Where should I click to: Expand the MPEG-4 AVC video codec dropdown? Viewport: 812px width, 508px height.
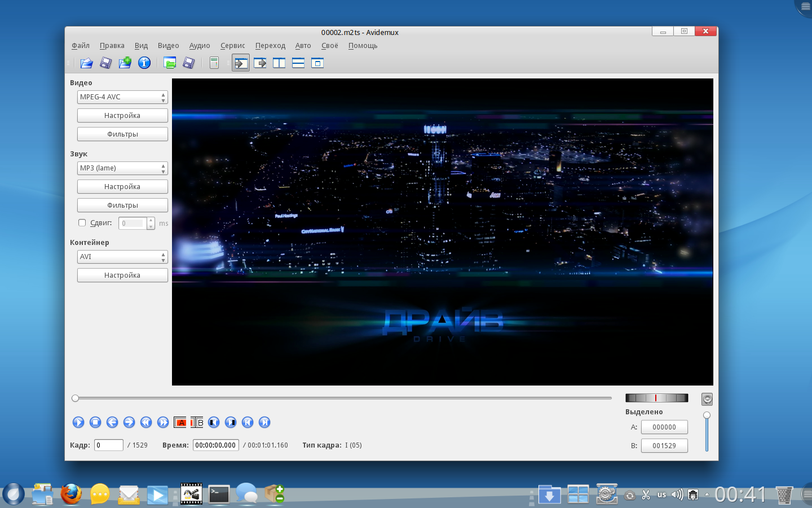click(122, 97)
